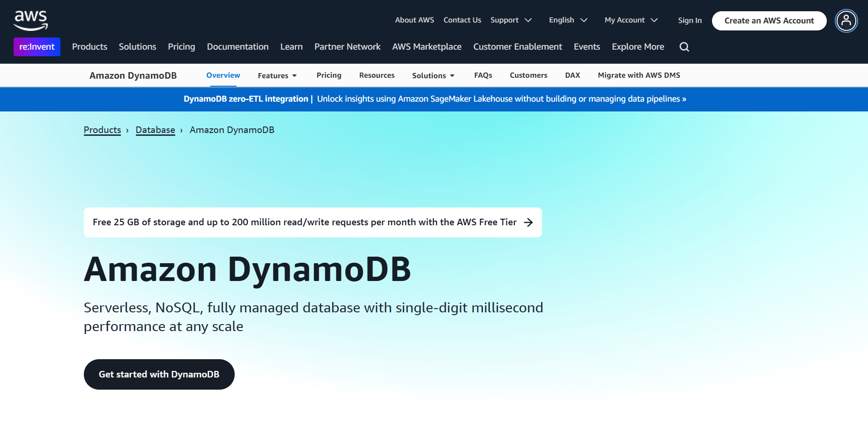Expand the Solutions dropdown in DynamoDB nav
The width and height of the screenshot is (868, 436).
tap(433, 75)
